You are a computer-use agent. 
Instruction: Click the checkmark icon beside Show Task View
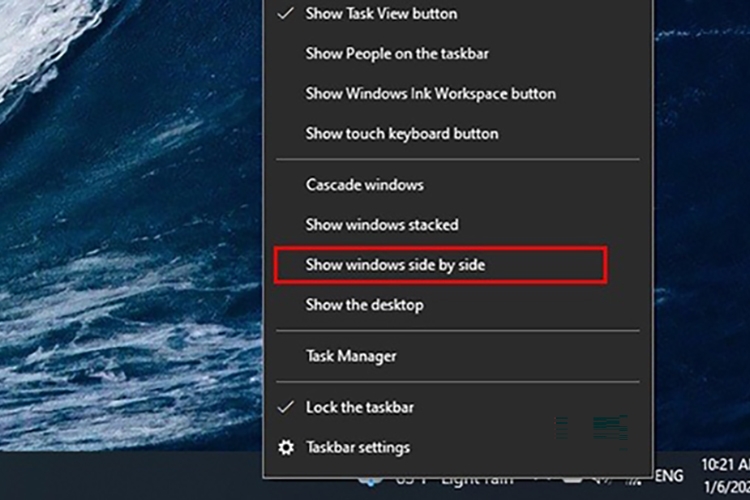pyautogui.click(x=286, y=14)
